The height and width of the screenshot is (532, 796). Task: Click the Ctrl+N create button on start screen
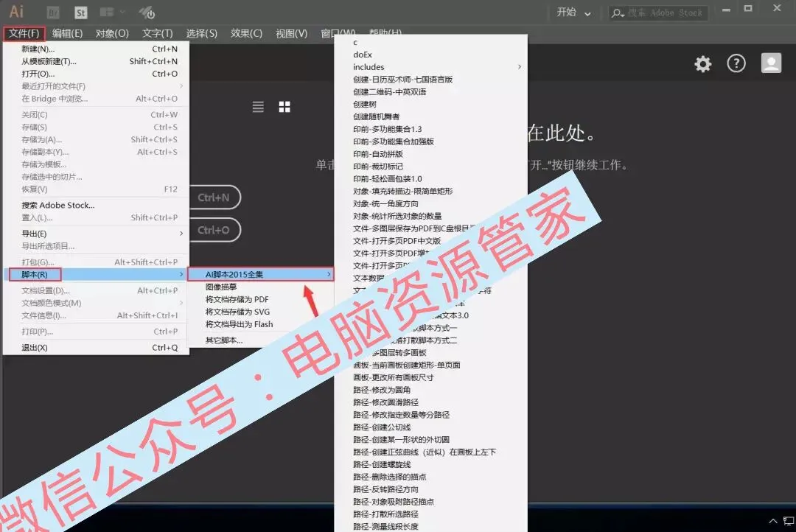click(x=214, y=198)
